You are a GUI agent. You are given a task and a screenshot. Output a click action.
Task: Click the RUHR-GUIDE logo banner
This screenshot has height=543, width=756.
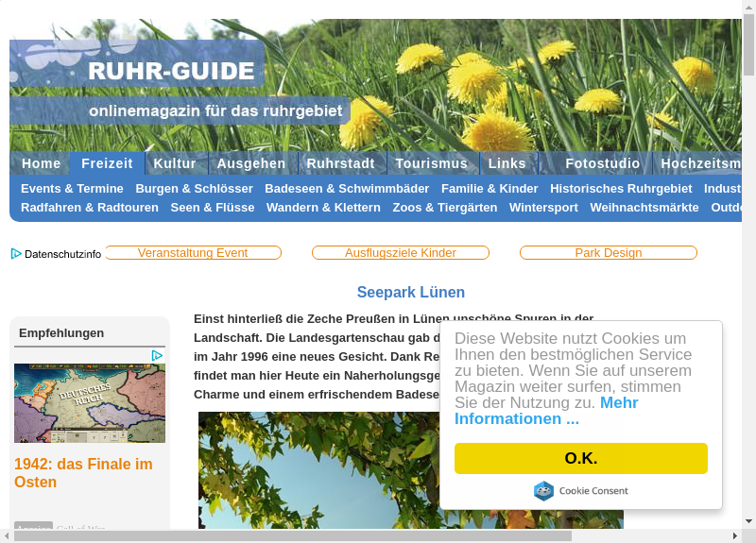pos(137,63)
